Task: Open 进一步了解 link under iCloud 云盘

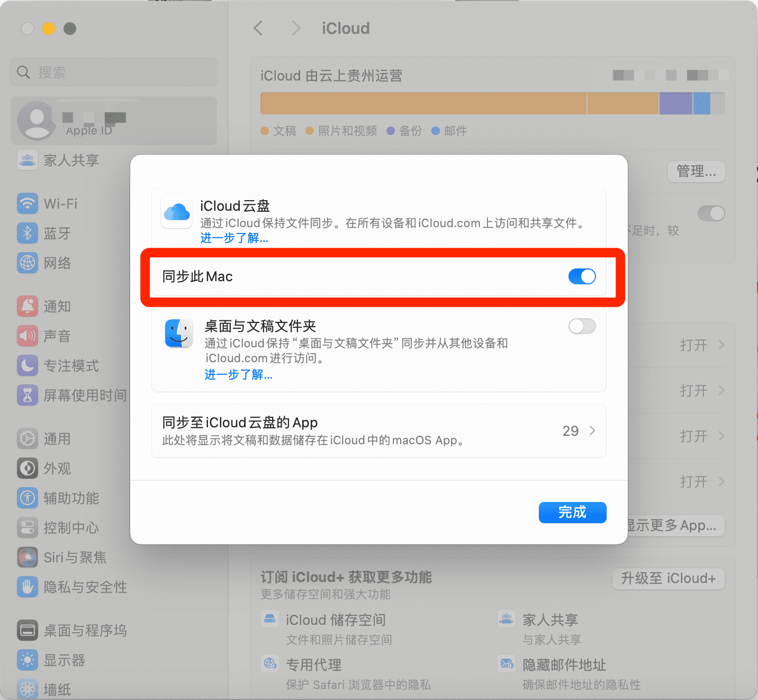Action: point(234,238)
